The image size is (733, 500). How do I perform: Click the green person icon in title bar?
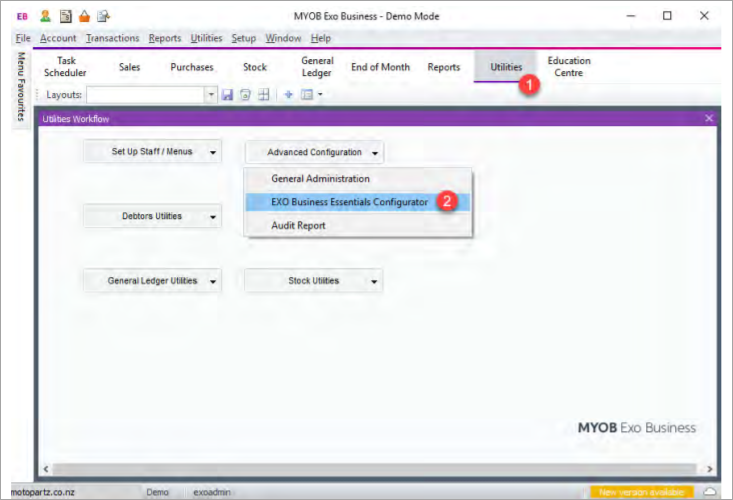(46, 16)
